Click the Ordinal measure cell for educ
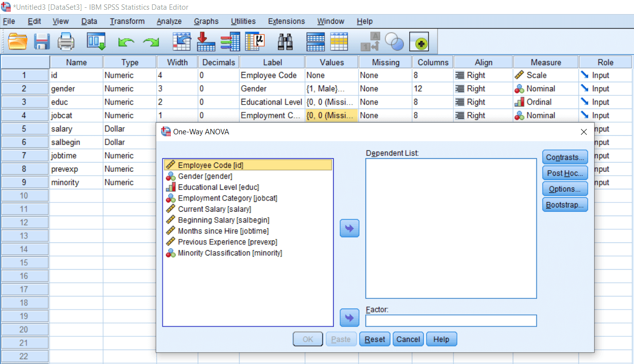634x364 pixels. click(x=545, y=102)
